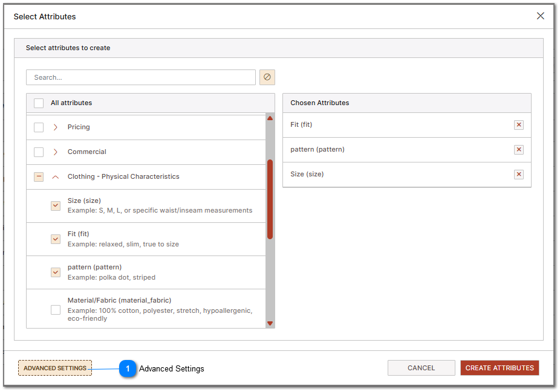
Task: Remove Fit (fit) from Chosen Attributes
Action: pos(518,124)
